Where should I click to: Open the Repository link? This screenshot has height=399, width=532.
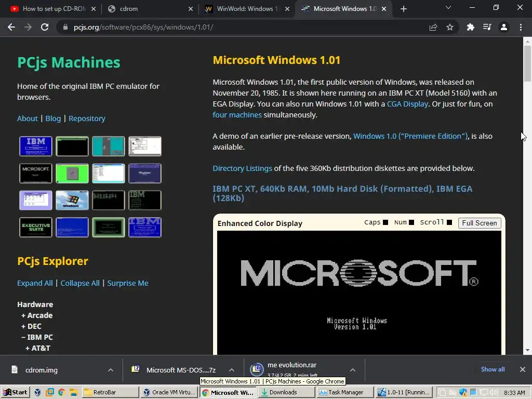[x=87, y=118]
